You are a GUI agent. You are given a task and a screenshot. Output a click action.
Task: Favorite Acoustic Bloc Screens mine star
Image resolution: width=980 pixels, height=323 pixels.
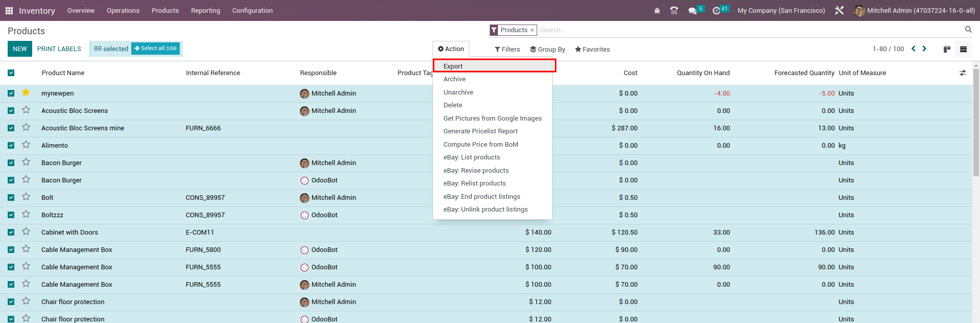(26, 127)
